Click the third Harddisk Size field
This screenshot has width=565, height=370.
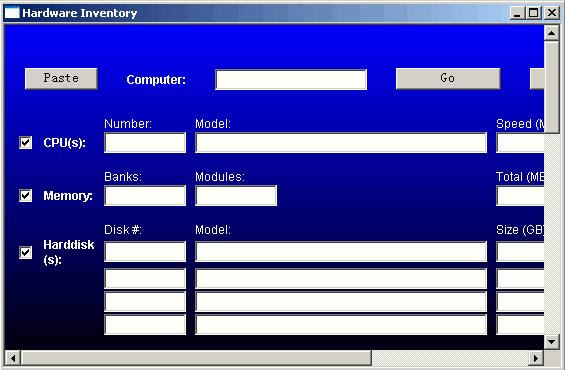click(x=520, y=302)
